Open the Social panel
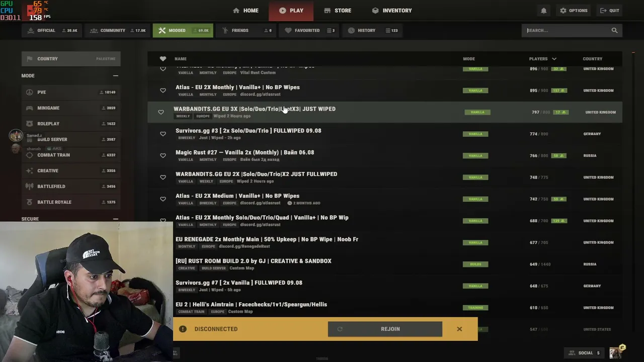Image resolution: width=644 pixels, height=362 pixels. coord(584,353)
